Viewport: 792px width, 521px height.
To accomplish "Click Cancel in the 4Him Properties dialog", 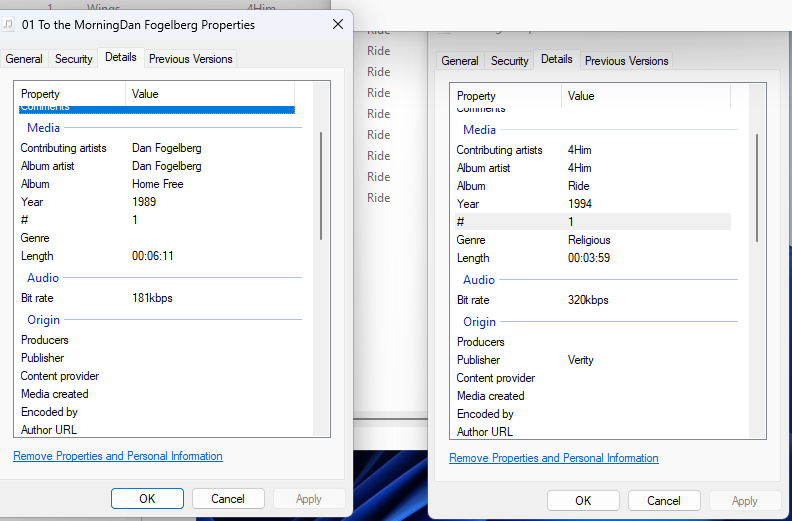I will 664,501.
